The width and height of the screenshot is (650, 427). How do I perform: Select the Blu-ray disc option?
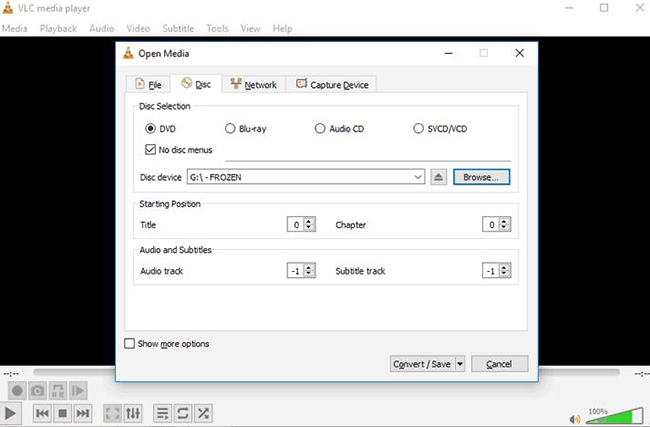(x=230, y=129)
